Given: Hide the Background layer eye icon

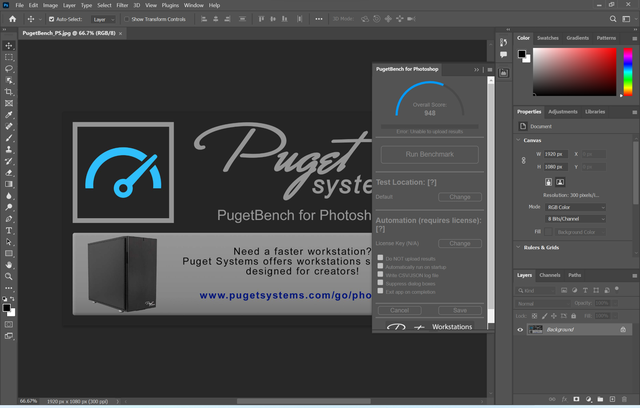Looking at the screenshot, I should [520, 330].
